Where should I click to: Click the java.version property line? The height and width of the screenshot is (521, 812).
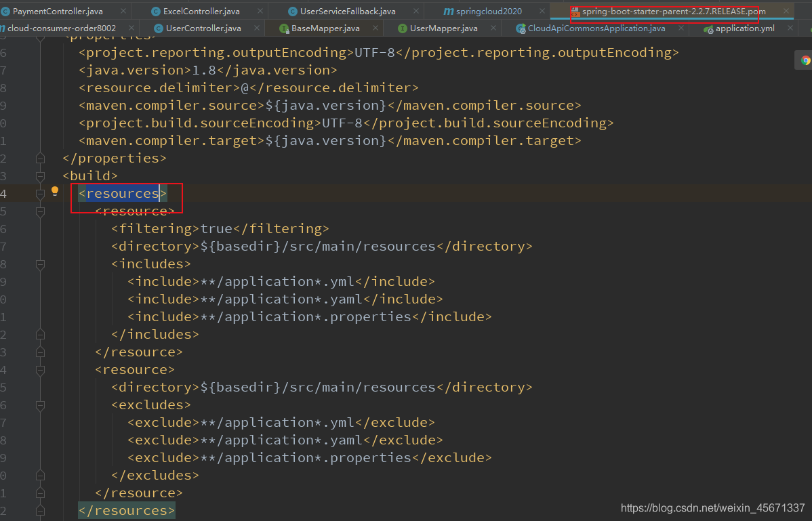[x=207, y=70]
